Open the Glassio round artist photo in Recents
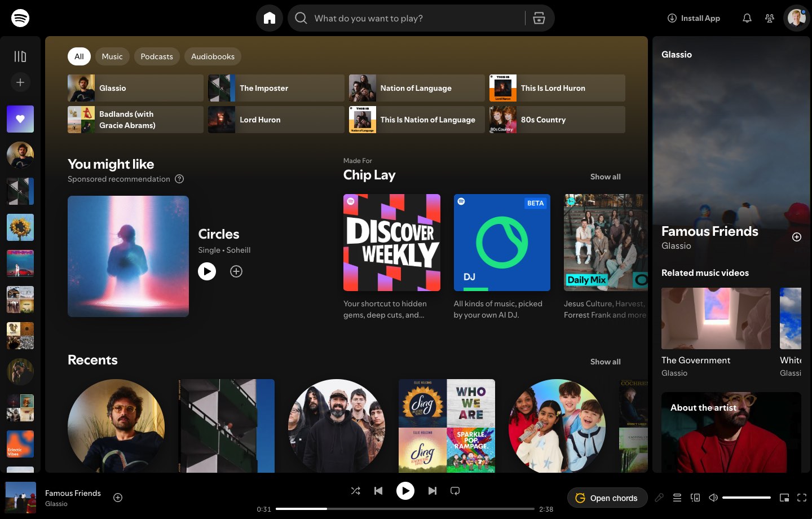The height and width of the screenshot is (519, 812). (x=116, y=426)
